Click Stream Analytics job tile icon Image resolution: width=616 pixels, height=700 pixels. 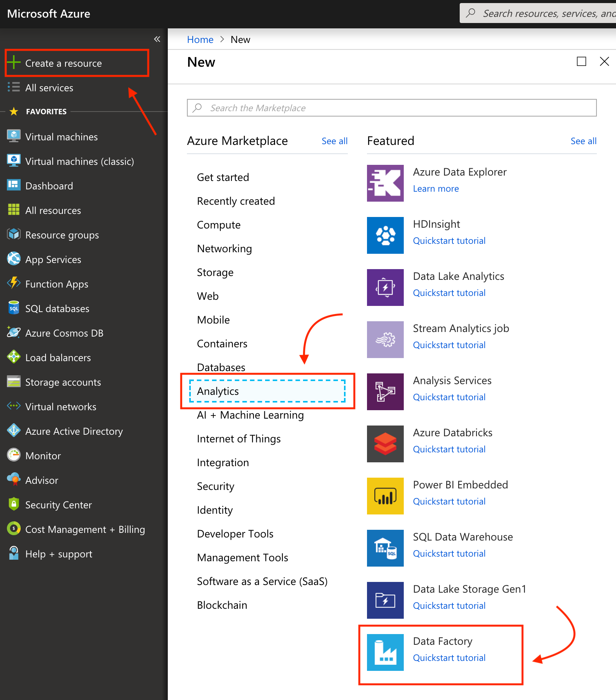385,340
